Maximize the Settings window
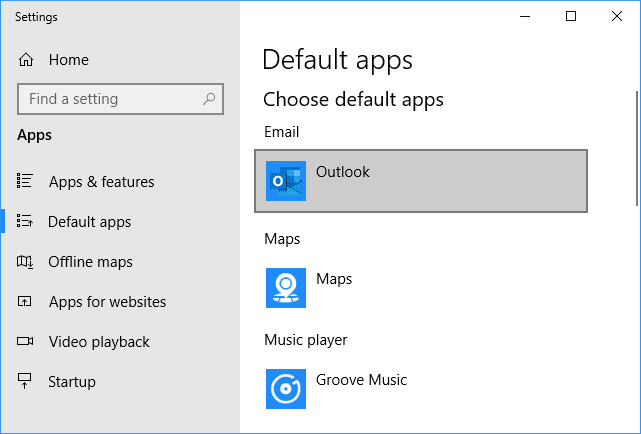This screenshot has width=641, height=434. (571, 16)
